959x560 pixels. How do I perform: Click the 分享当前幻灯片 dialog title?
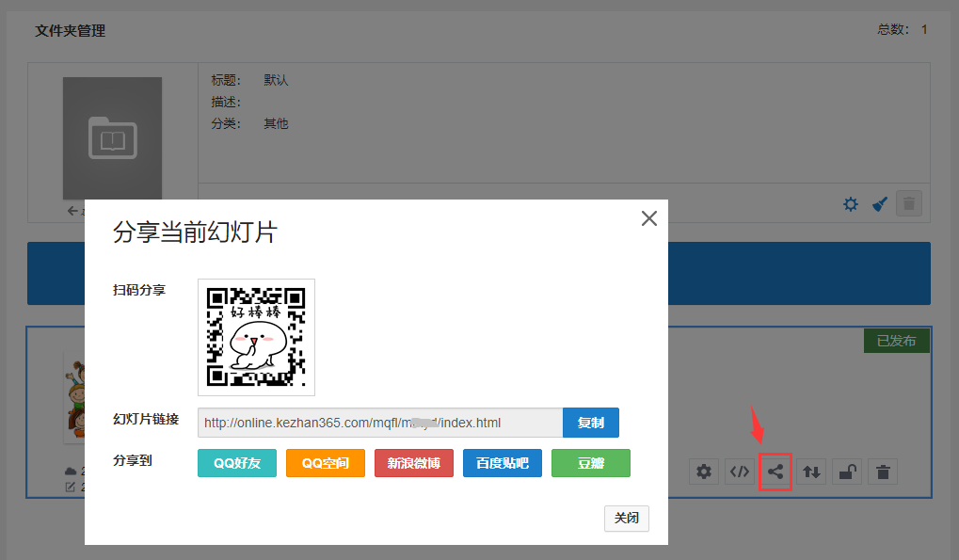pos(195,232)
